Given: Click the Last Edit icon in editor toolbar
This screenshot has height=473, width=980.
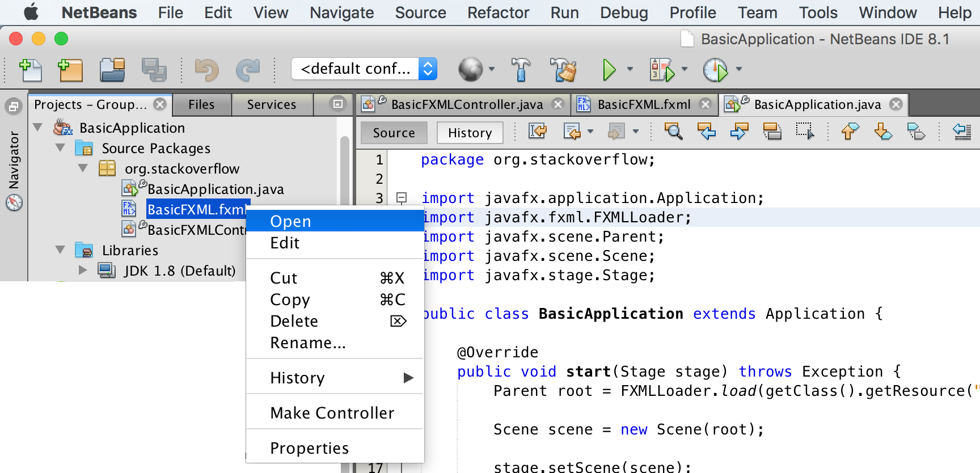Looking at the screenshot, I should (x=537, y=132).
